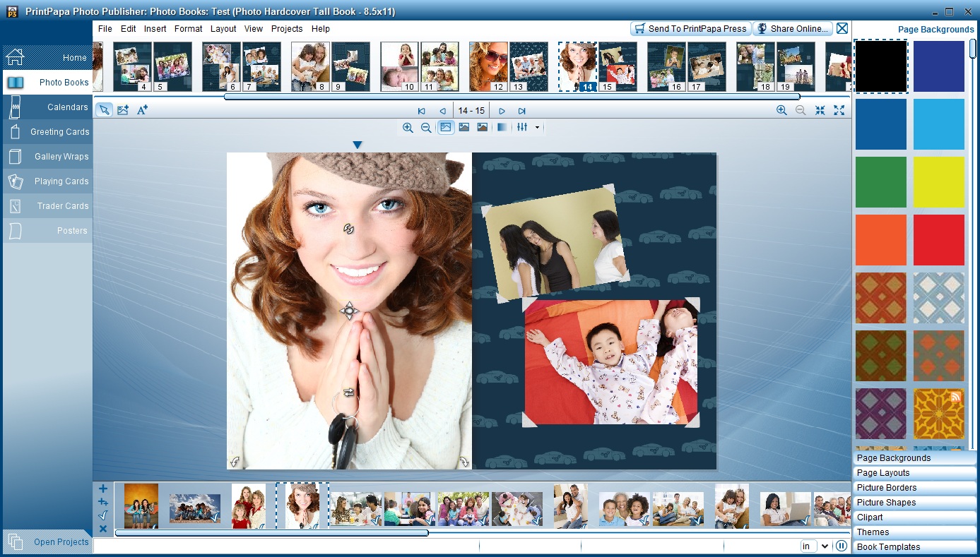
Task: Open the picture adjustments dropdown arrow
Action: tap(538, 128)
